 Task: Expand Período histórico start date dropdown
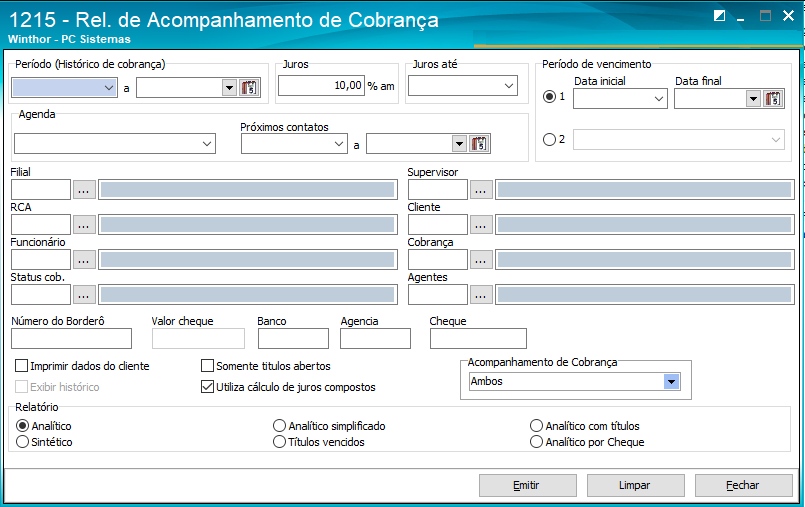click(x=109, y=88)
